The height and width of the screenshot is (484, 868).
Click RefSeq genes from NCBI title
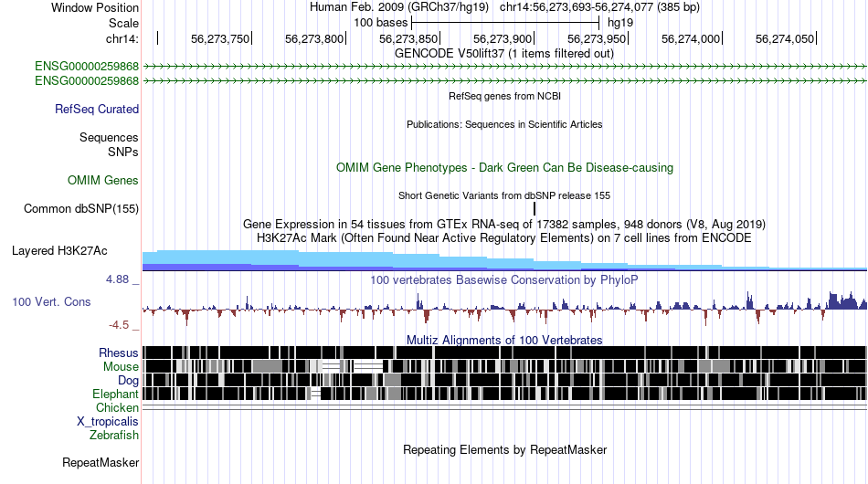504,96
